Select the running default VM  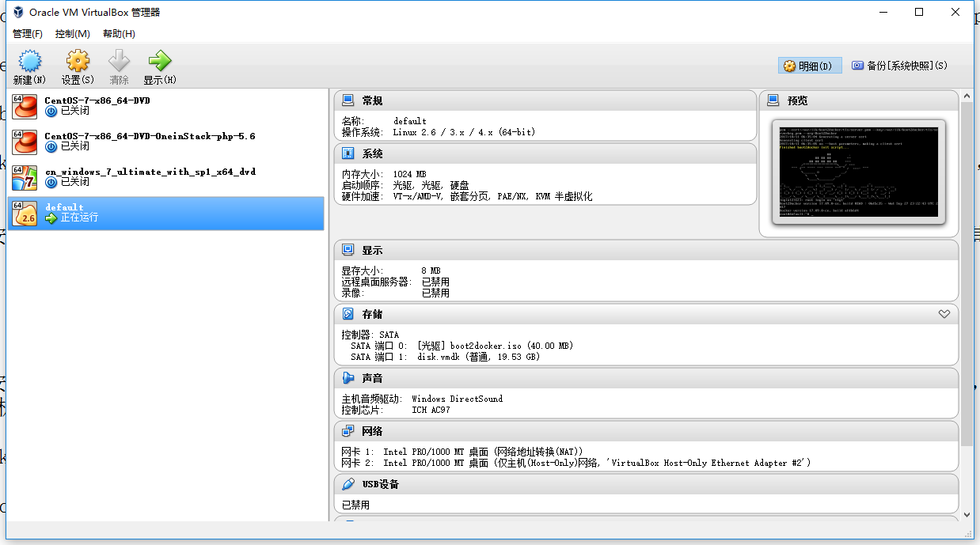point(165,213)
